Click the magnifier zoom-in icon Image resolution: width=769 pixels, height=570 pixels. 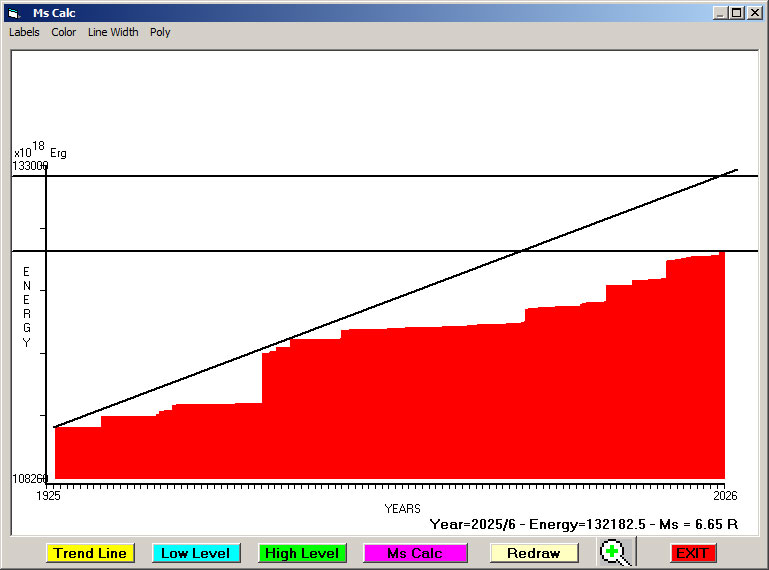616,552
